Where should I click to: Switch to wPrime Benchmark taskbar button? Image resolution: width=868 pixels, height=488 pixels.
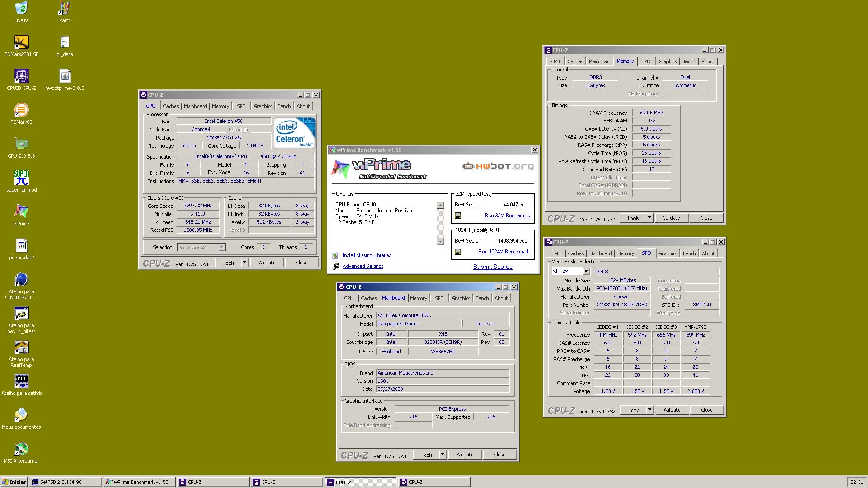tap(139, 482)
